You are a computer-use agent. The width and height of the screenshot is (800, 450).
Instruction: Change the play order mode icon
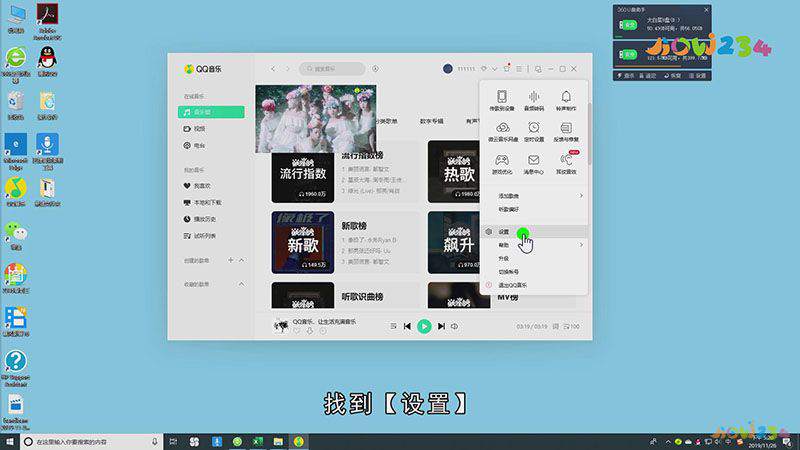pos(393,326)
